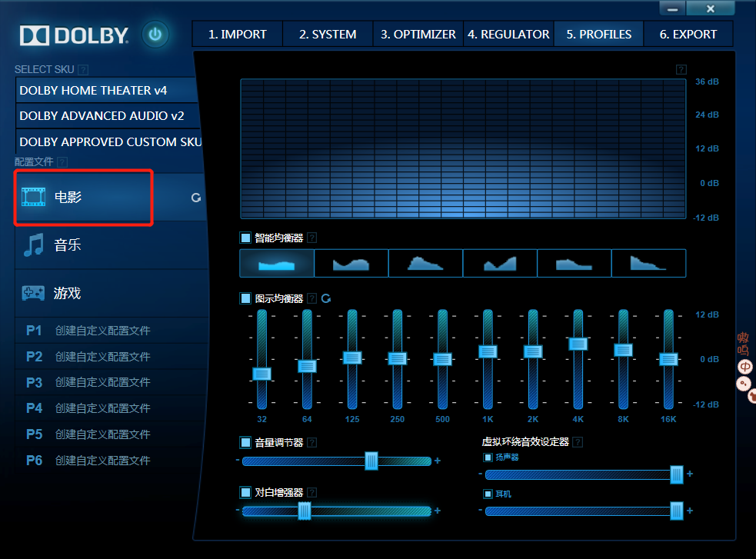The width and height of the screenshot is (756, 559).
Task: Click the 1K equalizer slider handle
Action: click(488, 351)
